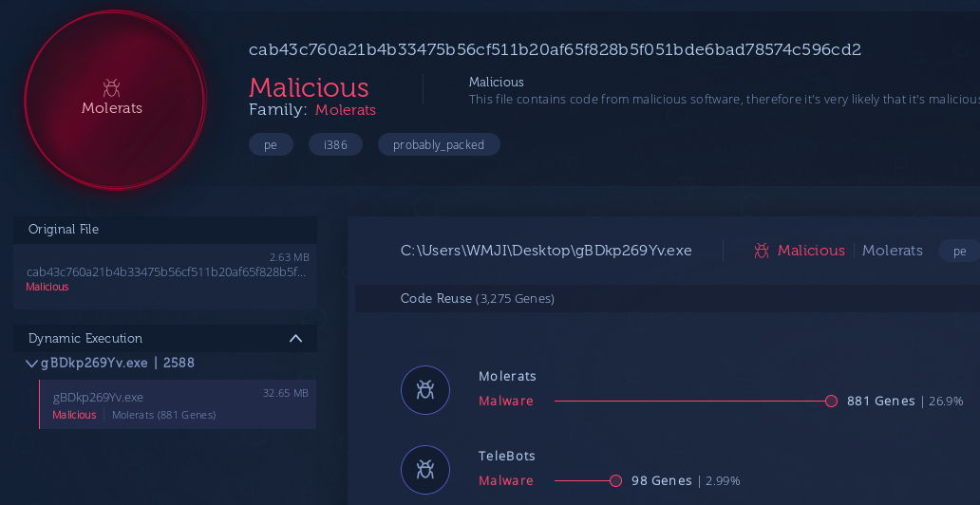Click the Molerats malware family bug icon

425,390
